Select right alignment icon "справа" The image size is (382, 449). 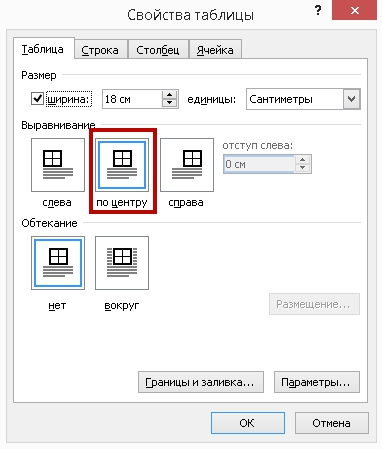187,165
